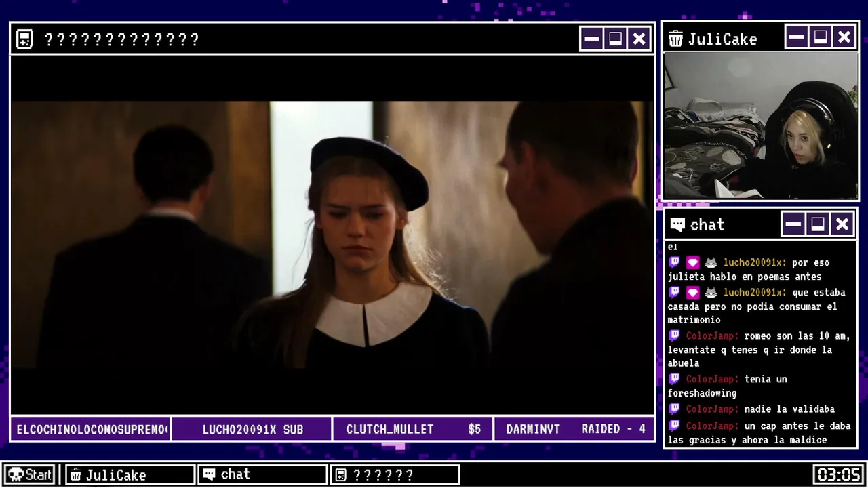Click the video frame in the ????????????? window
This screenshot has height=488, width=868.
[x=332, y=235]
